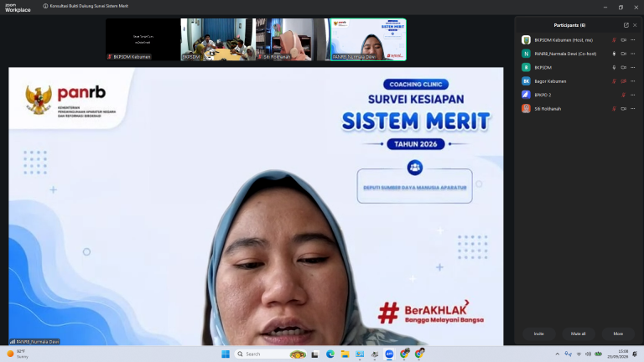Screen dimensions: 644x362
Task: Pop out the Participants panel
Action: pyautogui.click(x=626, y=25)
